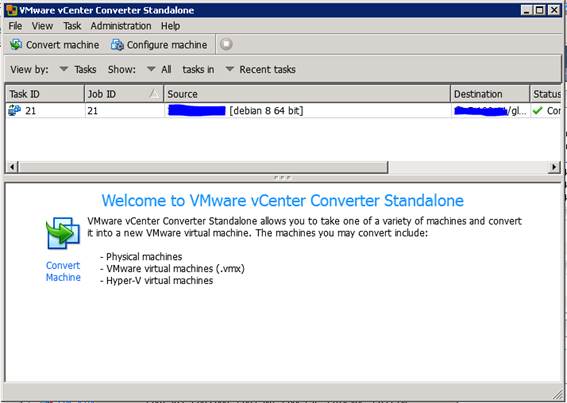Click the Convert Machine link text
Viewport: 567px width, 403px height.
coord(63,271)
